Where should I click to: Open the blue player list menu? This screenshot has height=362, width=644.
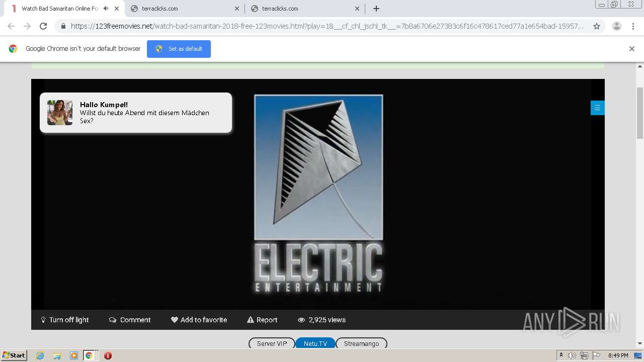pyautogui.click(x=598, y=108)
